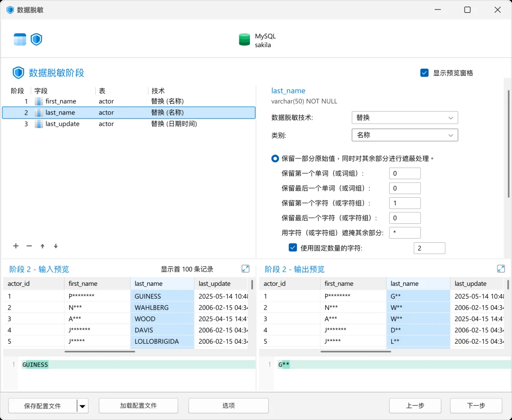The width and height of the screenshot is (512, 420).
Task: Click the table step icon in the header
Action: 19,39
